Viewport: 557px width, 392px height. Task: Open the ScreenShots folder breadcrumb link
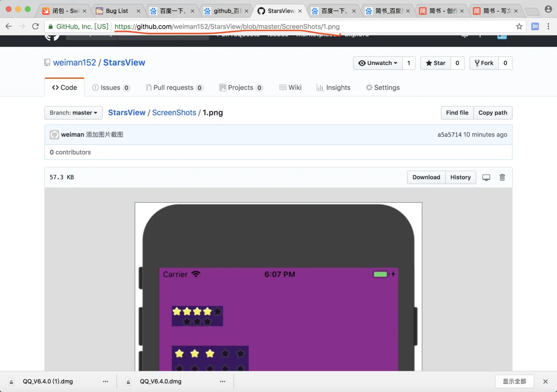174,113
